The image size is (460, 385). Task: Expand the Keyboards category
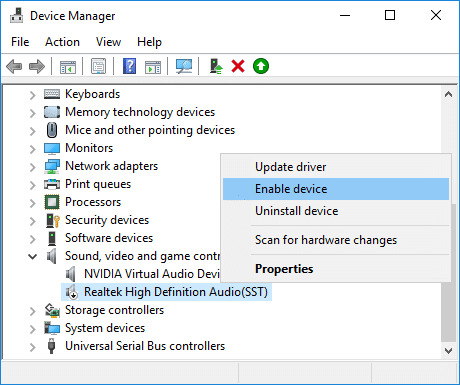32,95
